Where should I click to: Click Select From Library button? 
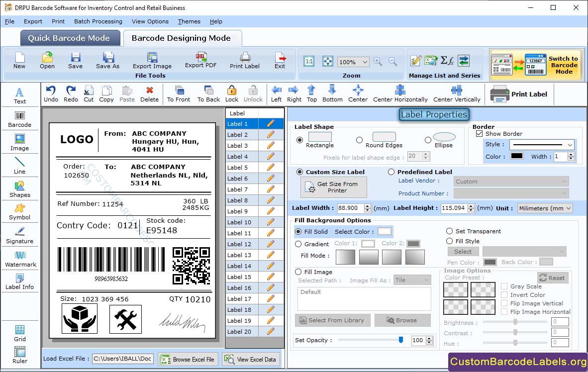coord(333,320)
